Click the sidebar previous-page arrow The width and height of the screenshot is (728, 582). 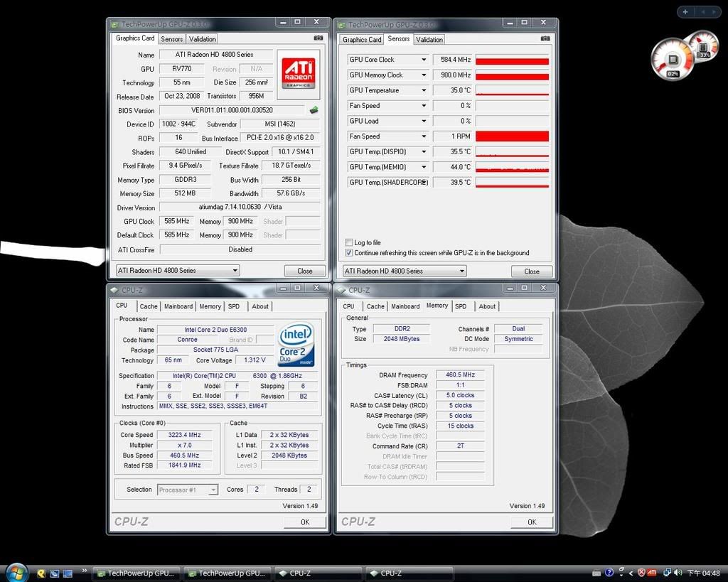pos(703,11)
